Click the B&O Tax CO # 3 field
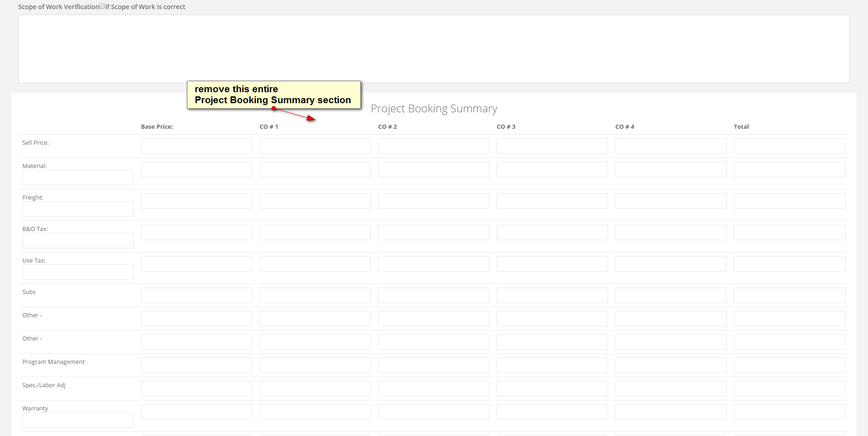The height and width of the screenshot is (436, 868). (x=552, y=232)
